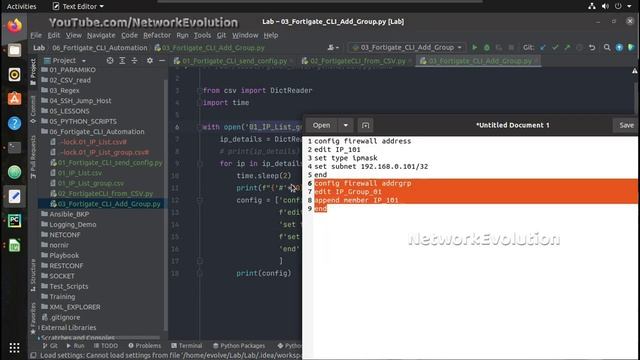Run the 03_Fortigate_CLI_Add_Group configuration

click(x=474, y=47)
